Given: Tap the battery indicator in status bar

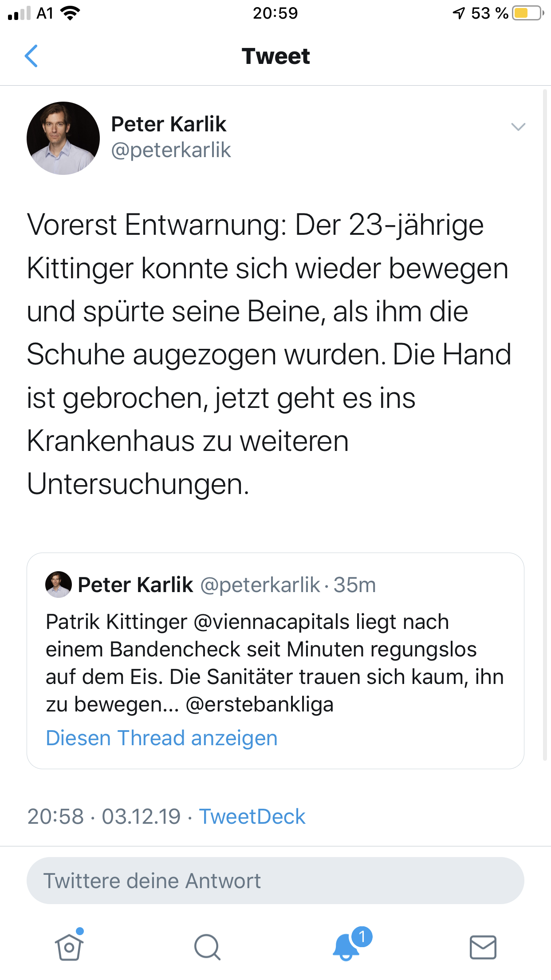Looking at the screenshot, I should point(527,13).
